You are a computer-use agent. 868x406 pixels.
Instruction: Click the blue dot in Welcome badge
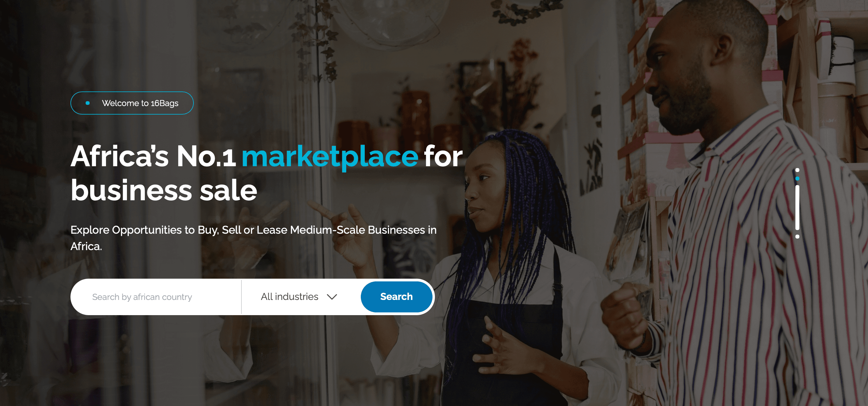(87, 103)
